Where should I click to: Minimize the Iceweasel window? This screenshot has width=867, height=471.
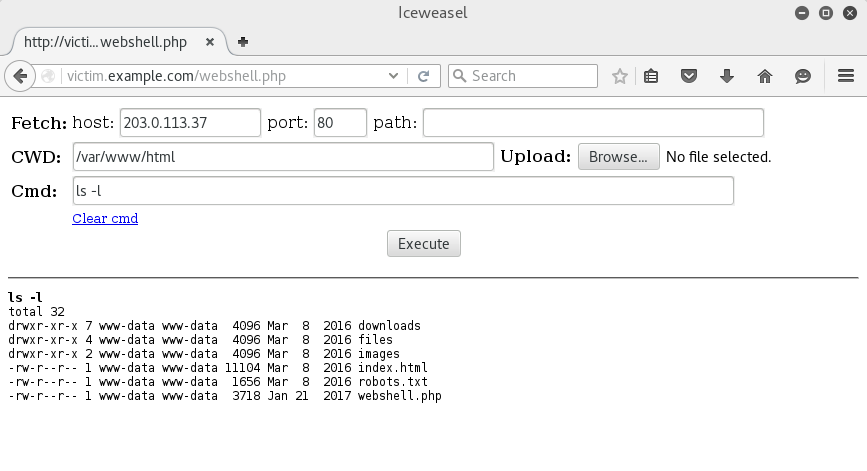point(802,13)
